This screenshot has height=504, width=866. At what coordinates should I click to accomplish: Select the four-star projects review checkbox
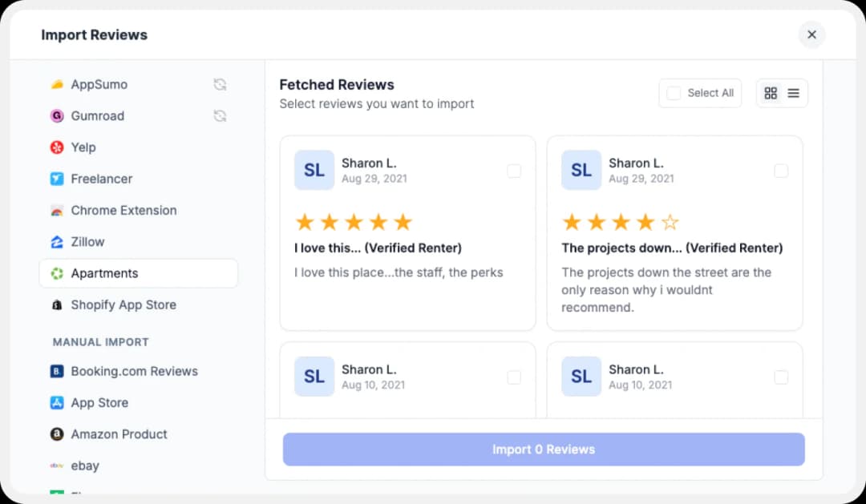[x=781, y=171]
